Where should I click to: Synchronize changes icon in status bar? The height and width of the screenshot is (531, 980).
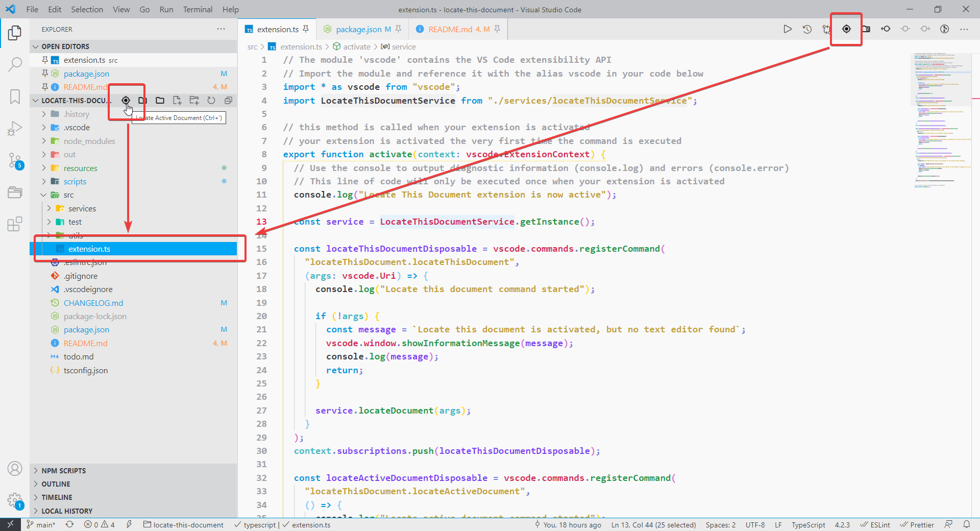pyautogui.click(x=70, y=524)
